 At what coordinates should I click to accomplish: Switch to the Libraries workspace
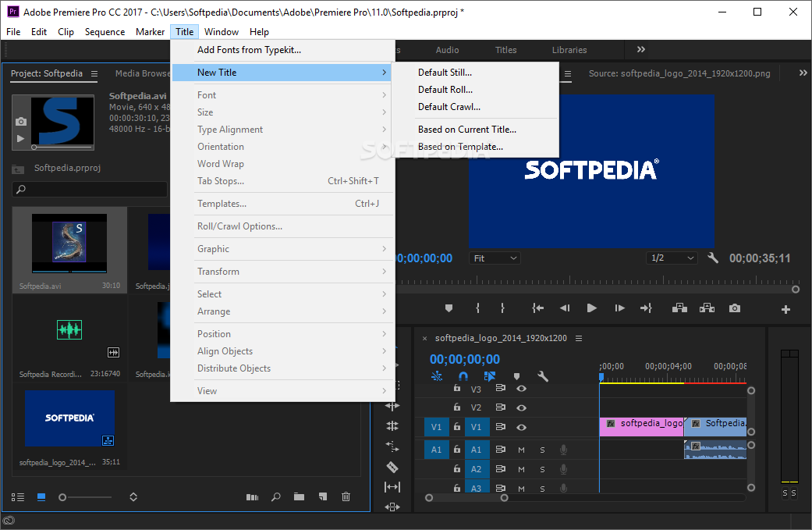[569, 50]
